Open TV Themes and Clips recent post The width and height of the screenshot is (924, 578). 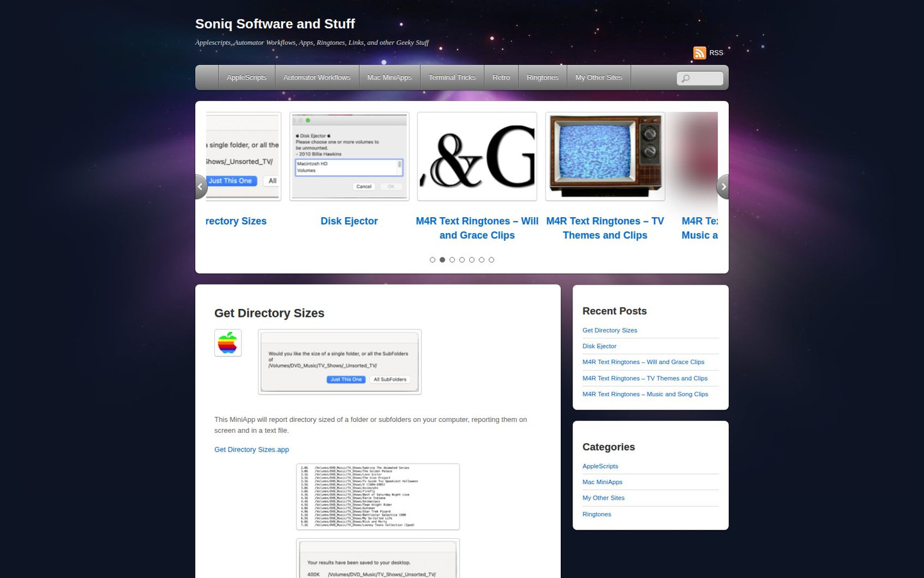pos(645,378)
